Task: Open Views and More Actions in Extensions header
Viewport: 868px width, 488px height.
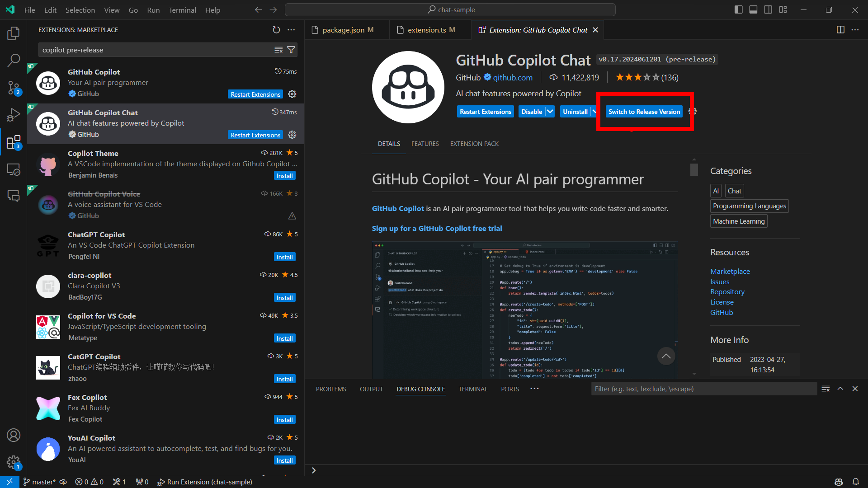Action: (291, 30)
